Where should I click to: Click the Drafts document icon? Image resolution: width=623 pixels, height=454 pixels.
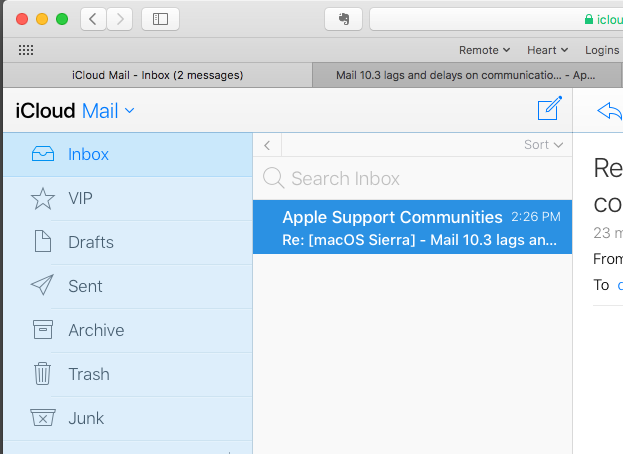click(x=43, y=241)
